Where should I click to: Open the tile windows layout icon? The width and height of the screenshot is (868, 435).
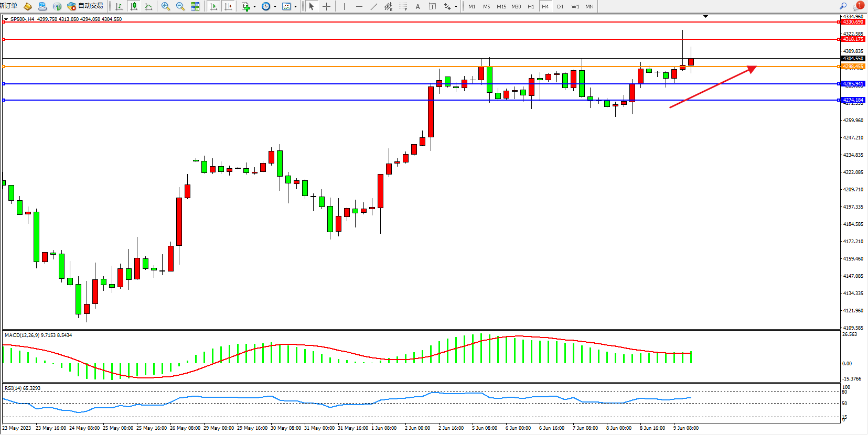(x=195, y=6)
